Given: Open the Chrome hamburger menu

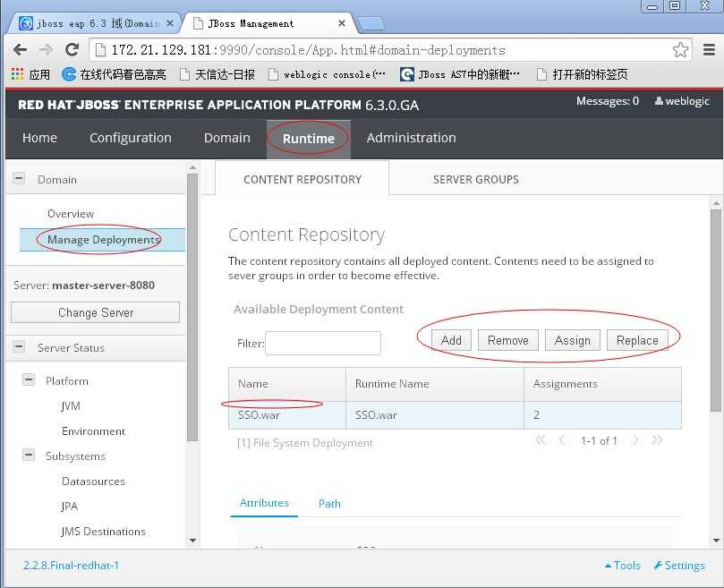Looking at the screenshot, I should [x=709, y=49].
